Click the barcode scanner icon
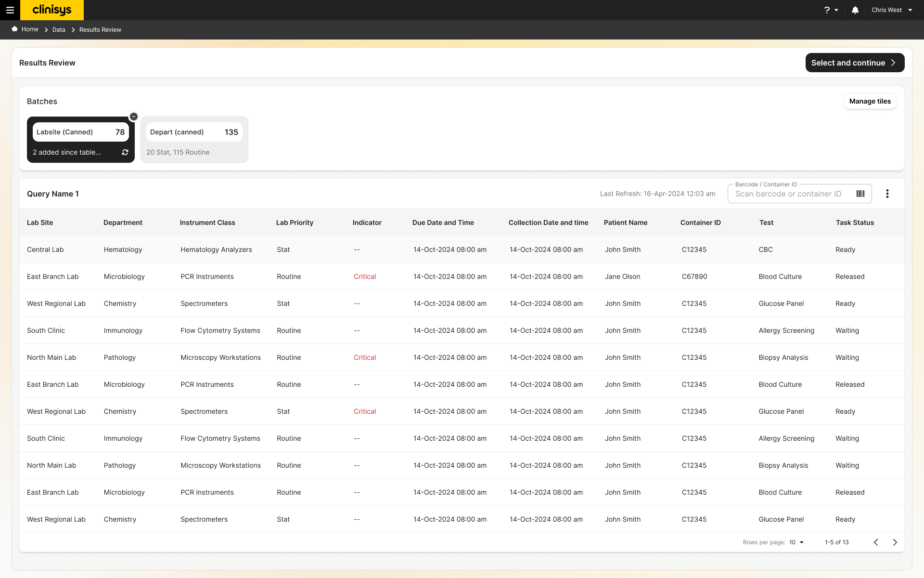The image size is (924, 578). (860, 194)
